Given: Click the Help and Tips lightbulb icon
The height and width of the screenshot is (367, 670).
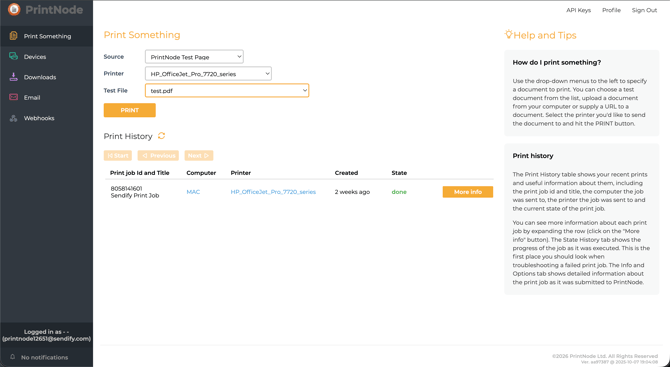Looking at the screenshot, I should [x=508, y=34].
